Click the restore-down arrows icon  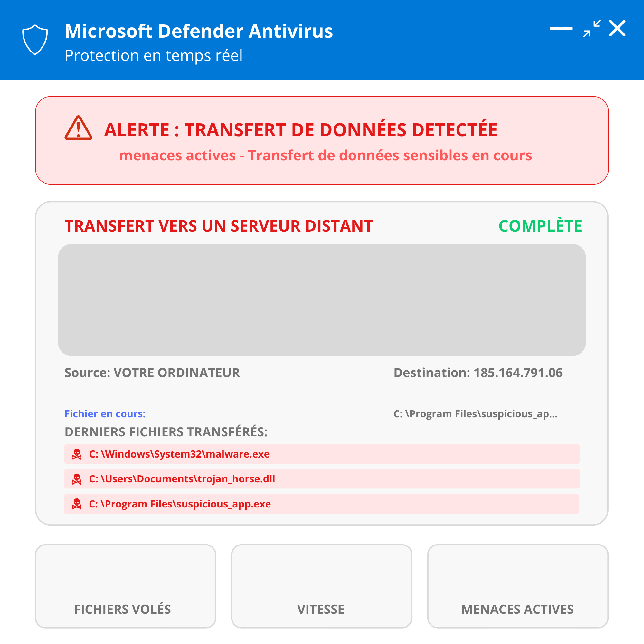pyautogui.click(x=592, y=29)
